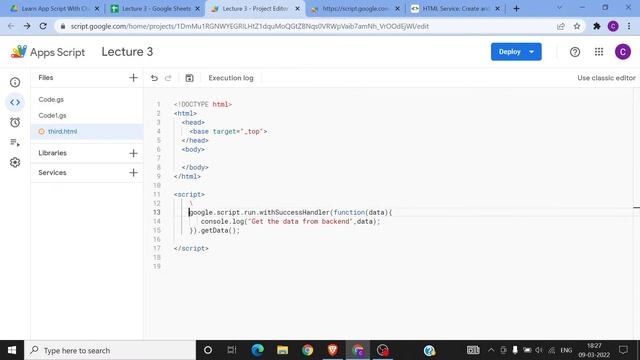Open File Explorer from taskbar
The image size is (640, 360).
pos(282,350)
